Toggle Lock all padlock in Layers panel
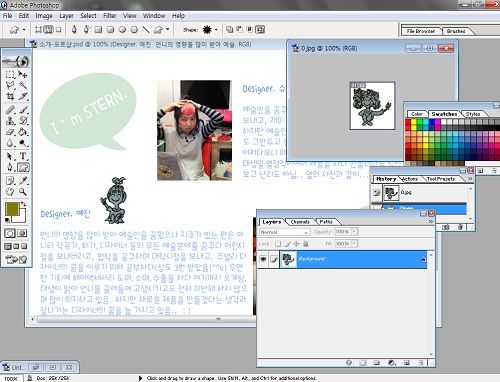The width and height of the screenshot is (500, 382). (x=305, y=244)
